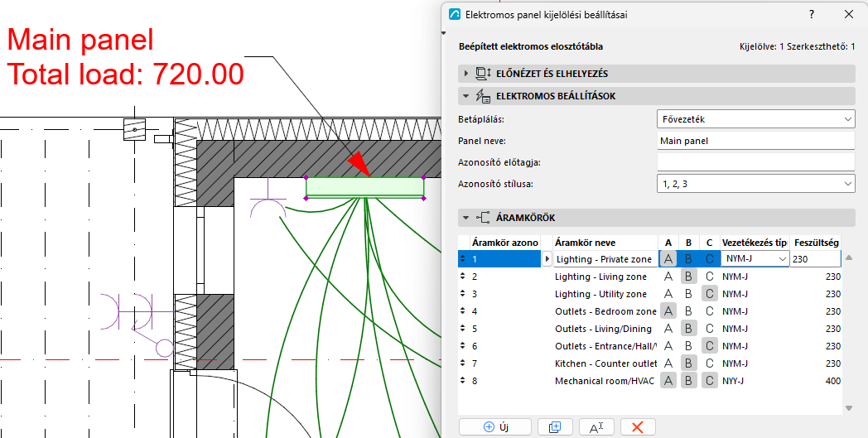Click the circuits section icon

click(x=483, y=218)
